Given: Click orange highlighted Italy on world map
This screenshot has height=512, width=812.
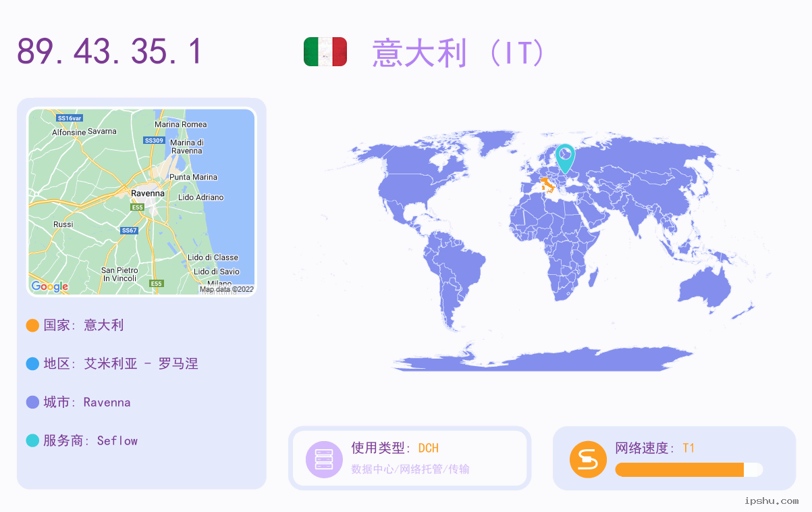Looking at the screenshot, I should coord(547,184).
